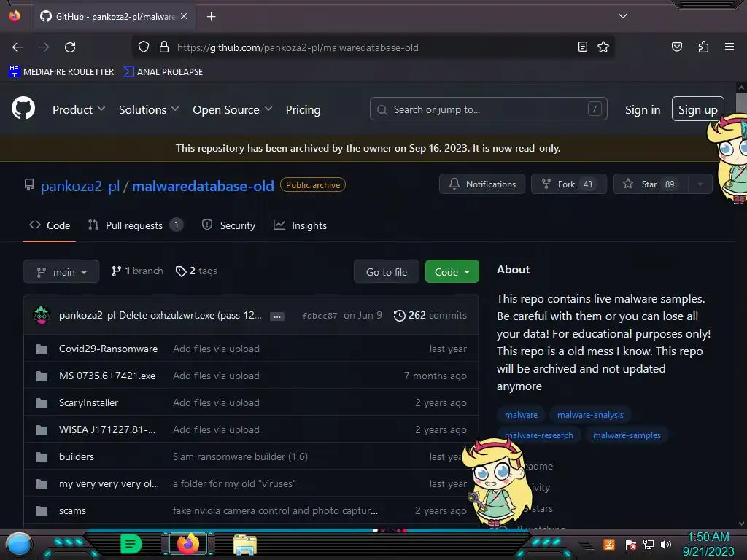This screenshot has height=560, width=747.
Task: Open the Slam ransomware builder commit message
Action: (240, 456)
